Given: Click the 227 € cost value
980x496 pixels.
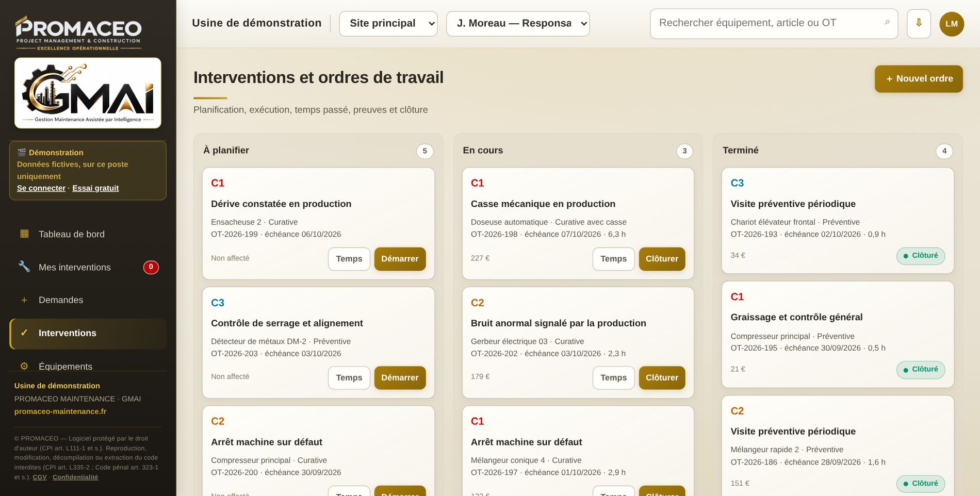Looking at the screenshot, I should [x=480, y=258].
